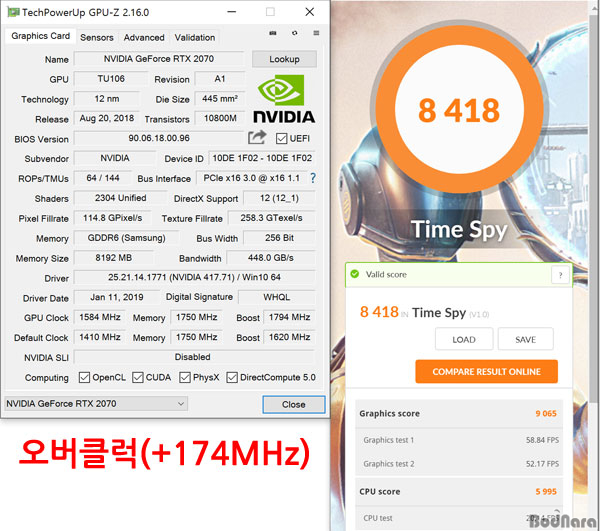Click the valid score help question icon
This screenshot has width=600, height=531.
point(560,275)
